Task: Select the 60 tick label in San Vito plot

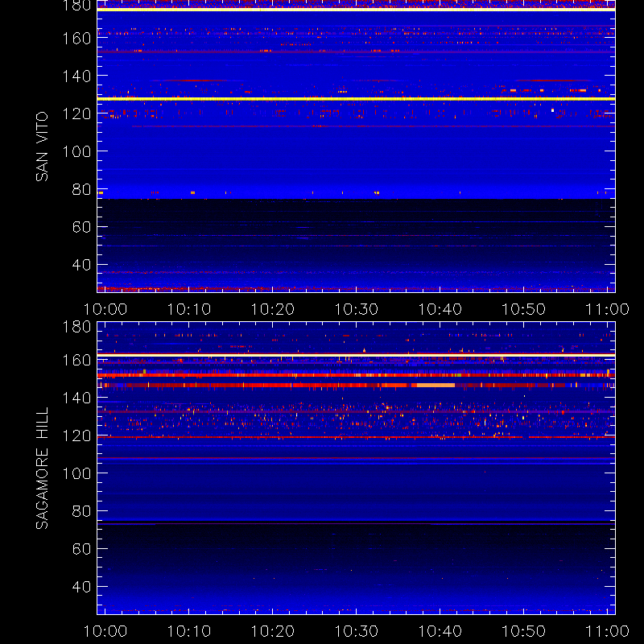Action: tap(81, 227)
